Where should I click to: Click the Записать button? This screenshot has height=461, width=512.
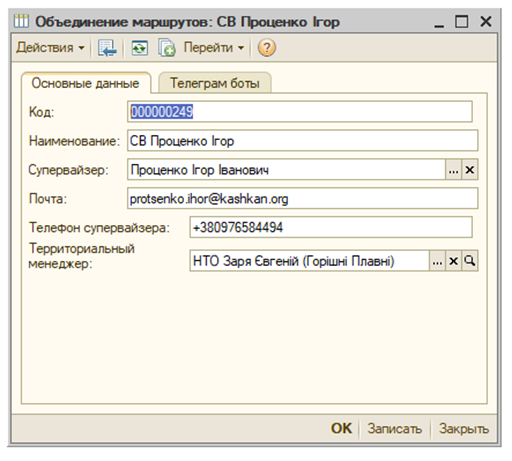pyautogui.click(x=395, y=428)
